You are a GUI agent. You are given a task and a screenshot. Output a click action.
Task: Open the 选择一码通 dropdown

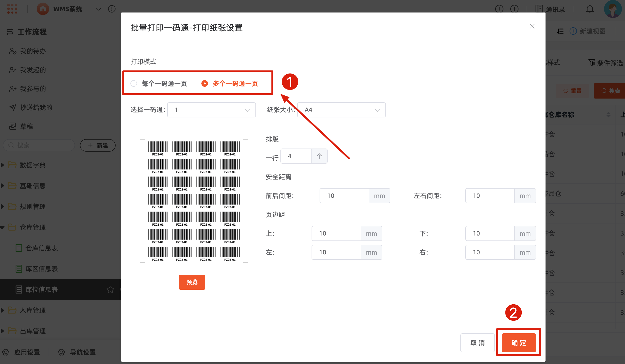coord(211,110)
